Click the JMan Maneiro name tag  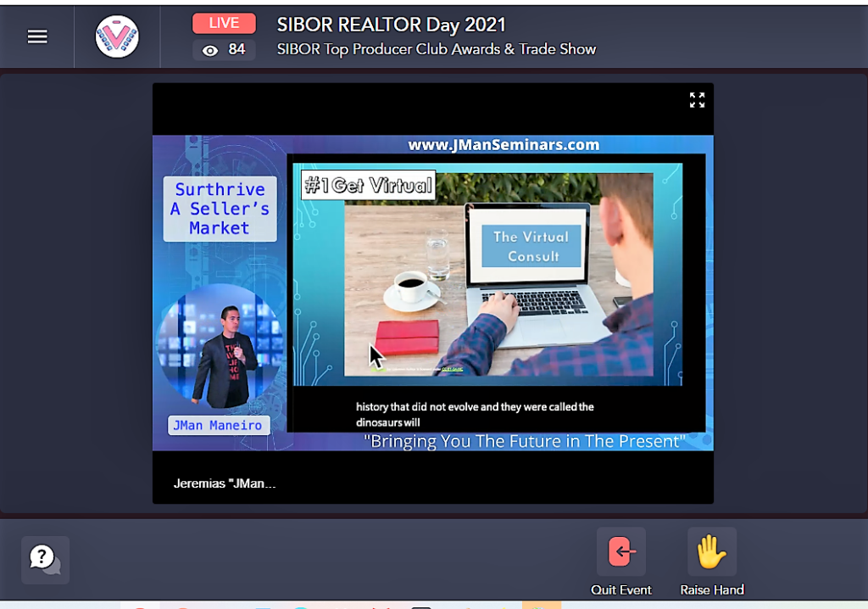(218, 425)
